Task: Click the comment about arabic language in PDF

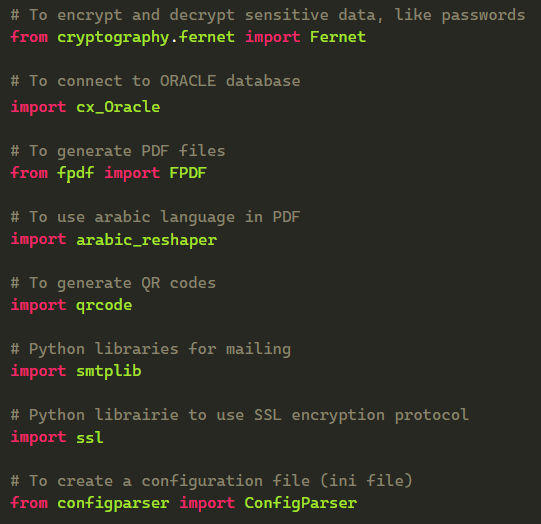Action: pos(156,217)
